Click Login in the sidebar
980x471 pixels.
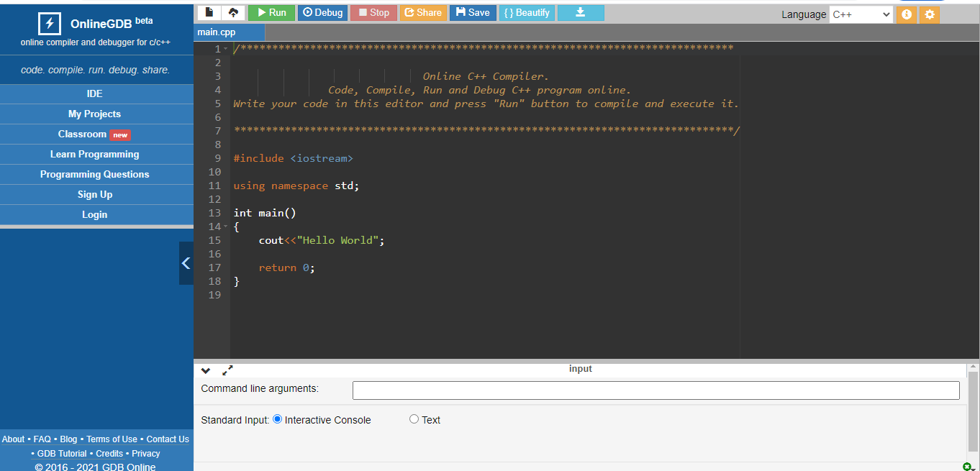point(96,215)
